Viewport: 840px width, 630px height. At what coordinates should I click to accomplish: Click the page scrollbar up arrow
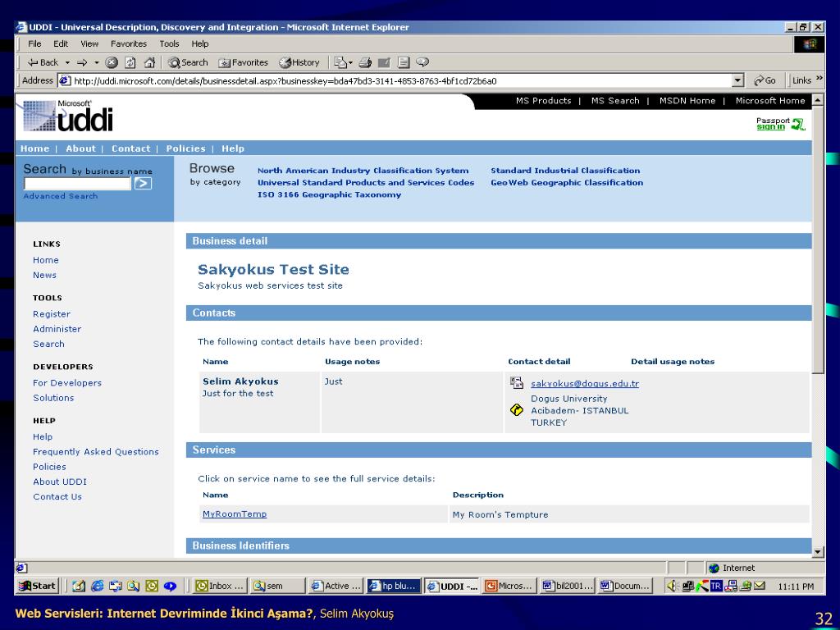(818, 99)
